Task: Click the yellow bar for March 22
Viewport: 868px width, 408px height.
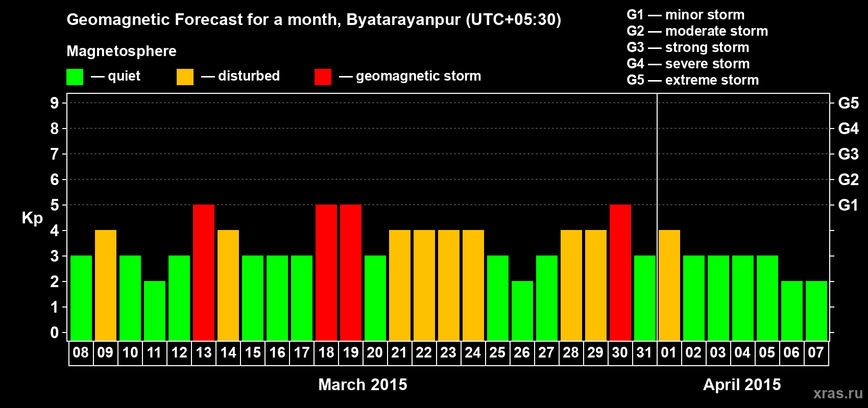Action: click(424, 285)
